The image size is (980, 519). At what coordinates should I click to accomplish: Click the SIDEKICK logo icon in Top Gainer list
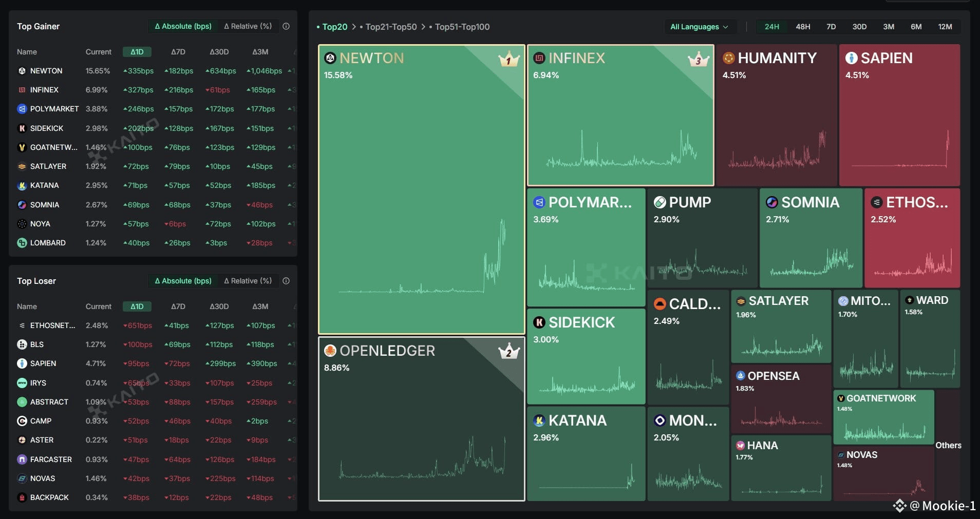22,128
